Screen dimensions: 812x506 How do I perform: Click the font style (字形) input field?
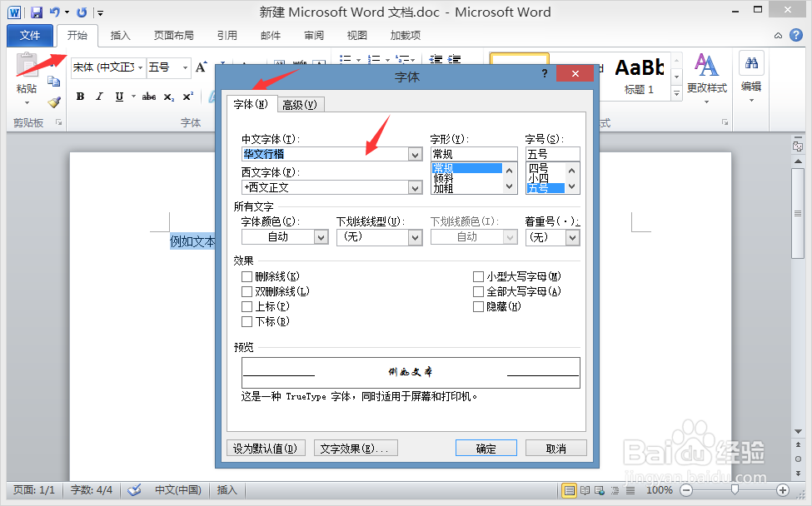coord(474,154)
